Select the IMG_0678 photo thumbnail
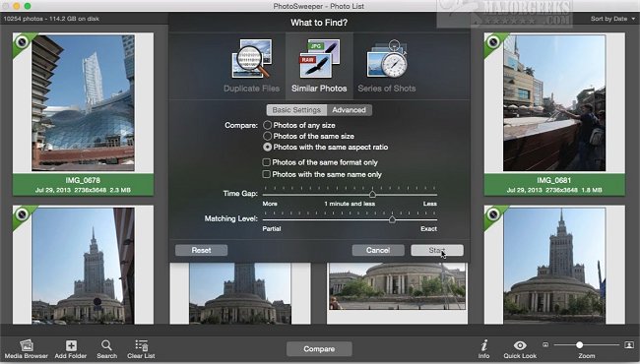The image size is (640, 364). [x=84, y=102]
